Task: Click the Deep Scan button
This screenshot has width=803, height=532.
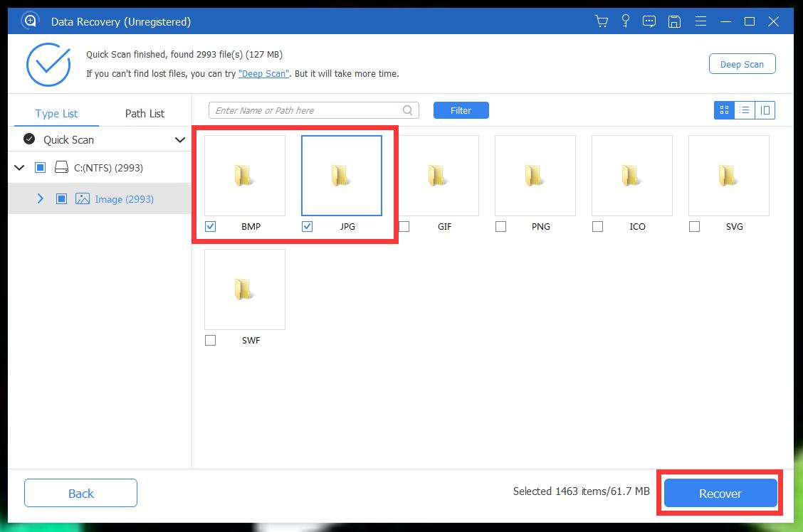Action: 742,64
